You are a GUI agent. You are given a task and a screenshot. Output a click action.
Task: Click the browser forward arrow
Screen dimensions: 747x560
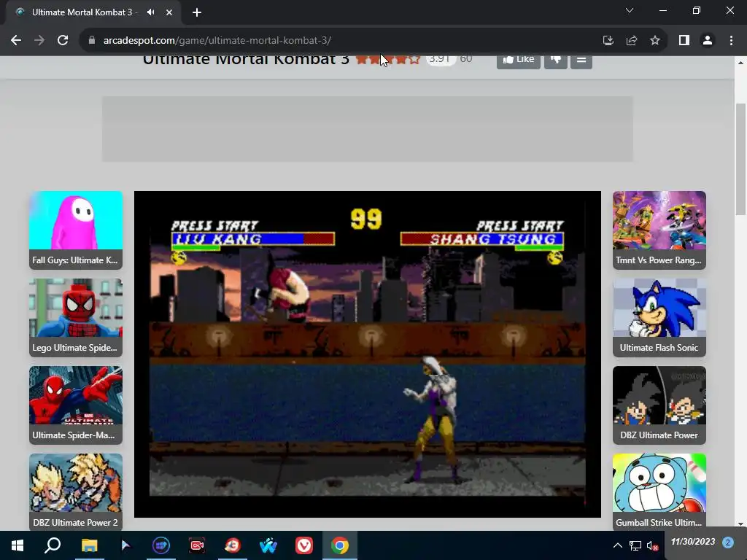pyautogui.click(x=39, y=41)
